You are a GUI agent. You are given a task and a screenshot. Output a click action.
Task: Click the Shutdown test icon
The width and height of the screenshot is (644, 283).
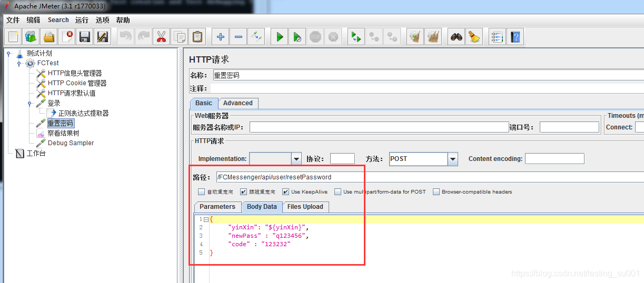(x=333, y=37)
